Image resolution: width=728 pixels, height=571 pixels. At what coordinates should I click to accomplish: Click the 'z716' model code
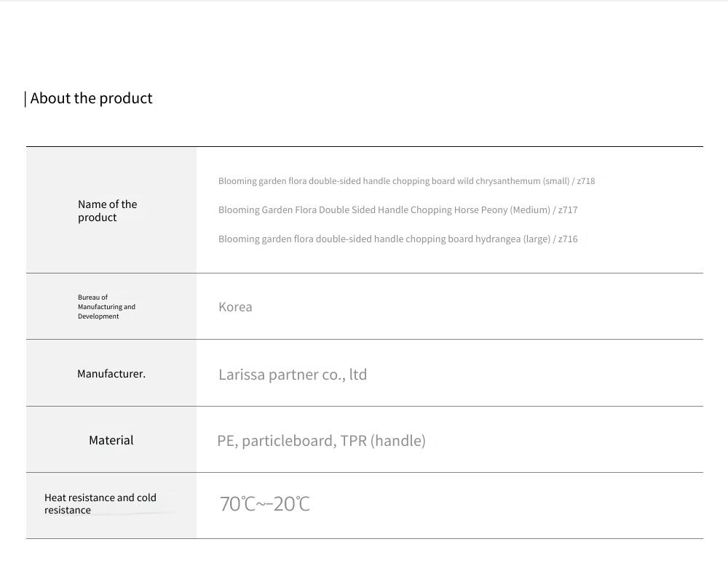568,239
